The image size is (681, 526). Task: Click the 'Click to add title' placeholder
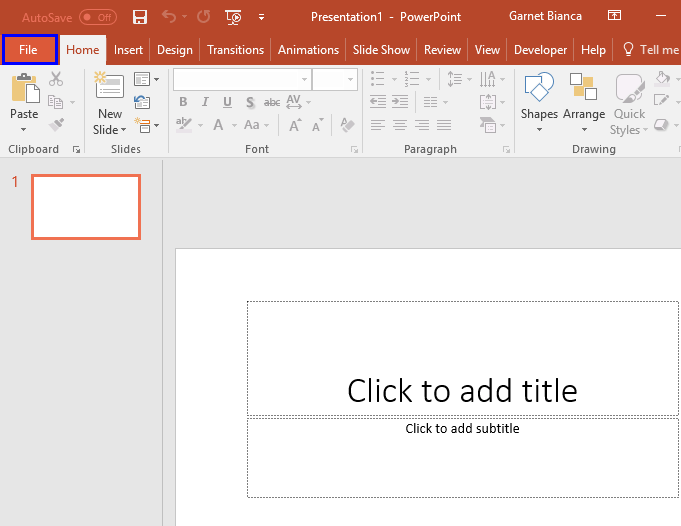tap(462, 389)
